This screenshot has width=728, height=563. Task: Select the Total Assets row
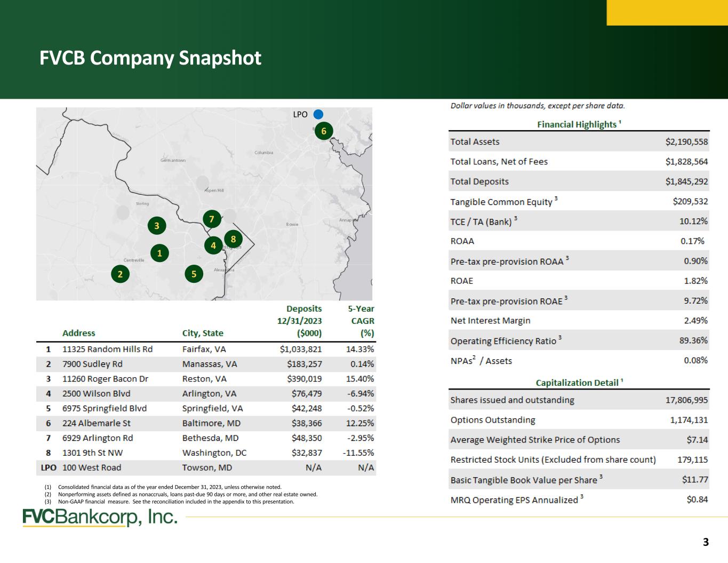pyautogui.click(x=579, y=141)
